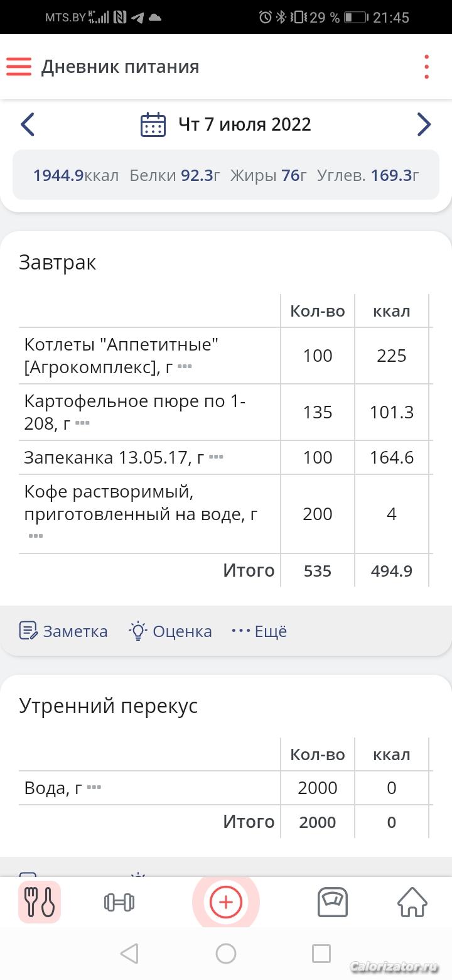Open calendar date picker icon
This screenshot has height=980, width=452.
(x=153, y=124)
